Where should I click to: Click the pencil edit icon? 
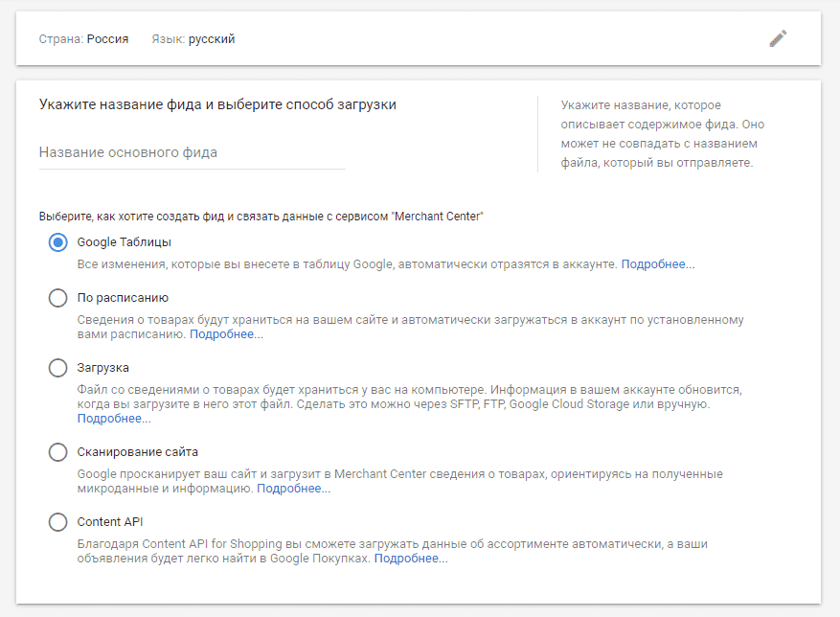tap(778, 39)
